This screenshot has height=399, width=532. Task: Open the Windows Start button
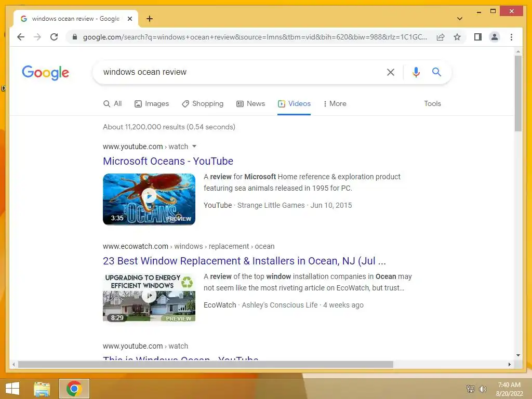[x=12, y=389]
